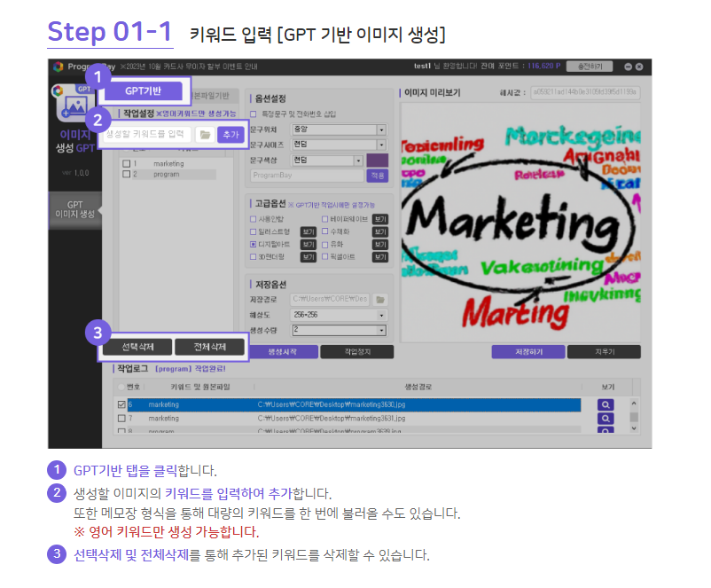
Task: Click the magnifier view icon for row 7
Action: click(x=606, y=418)
